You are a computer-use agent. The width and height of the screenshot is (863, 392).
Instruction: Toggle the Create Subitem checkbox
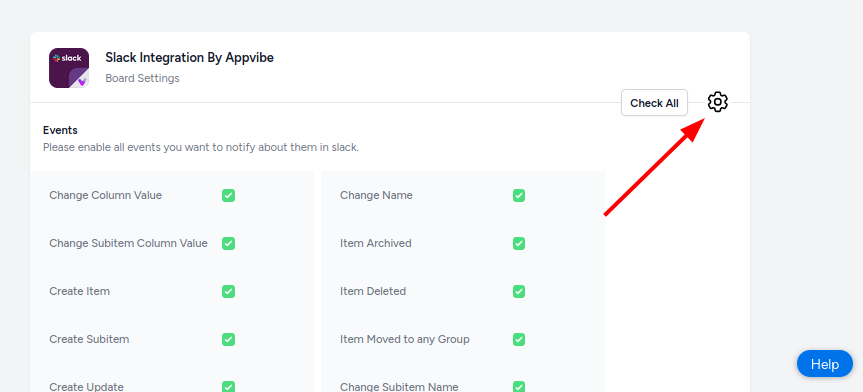228,339
